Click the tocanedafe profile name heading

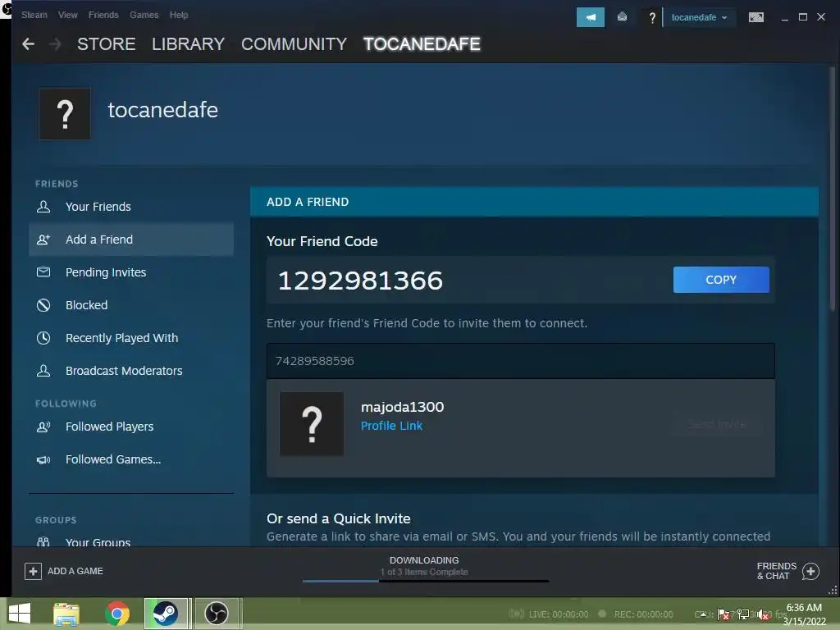(163, 110)
